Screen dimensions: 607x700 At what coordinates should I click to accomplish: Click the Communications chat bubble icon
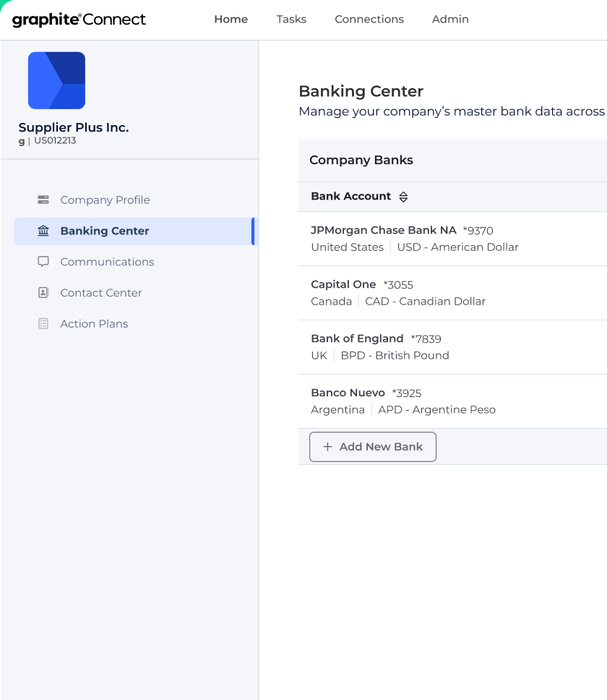43,262
